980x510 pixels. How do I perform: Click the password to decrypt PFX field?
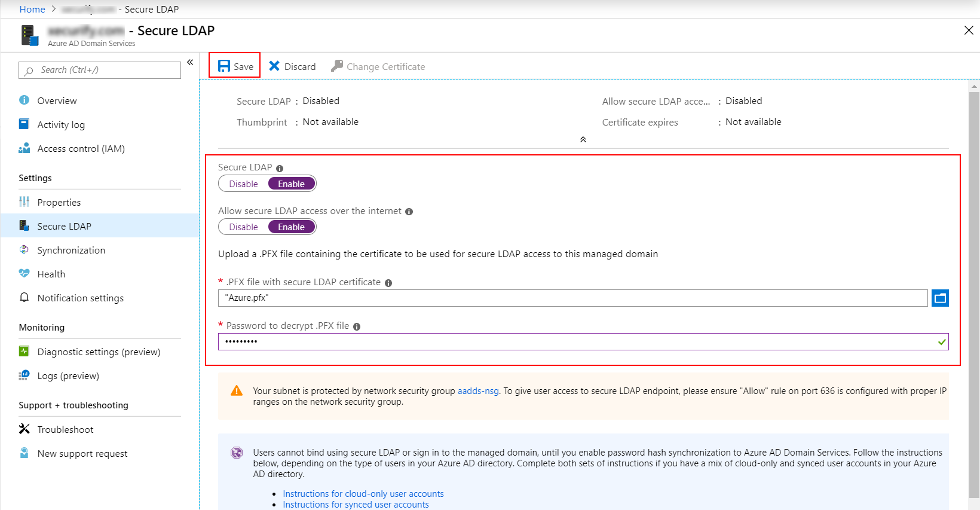pos(583,341)
